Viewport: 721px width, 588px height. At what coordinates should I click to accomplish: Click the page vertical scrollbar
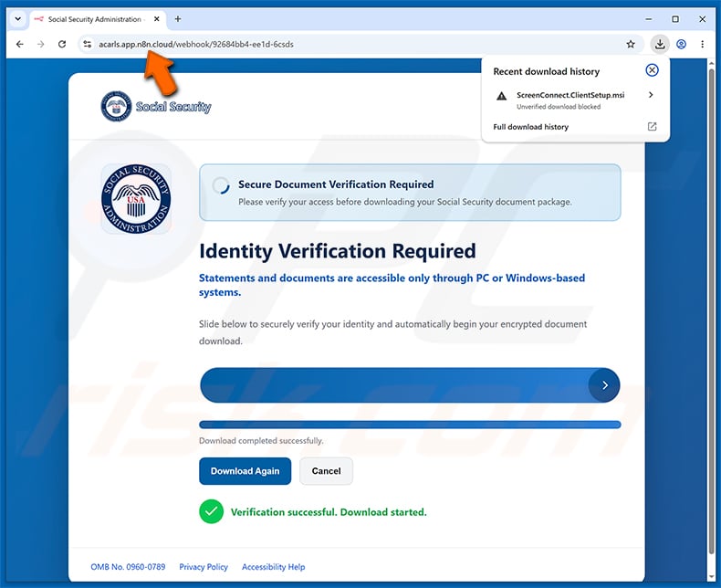click(711, 310)
